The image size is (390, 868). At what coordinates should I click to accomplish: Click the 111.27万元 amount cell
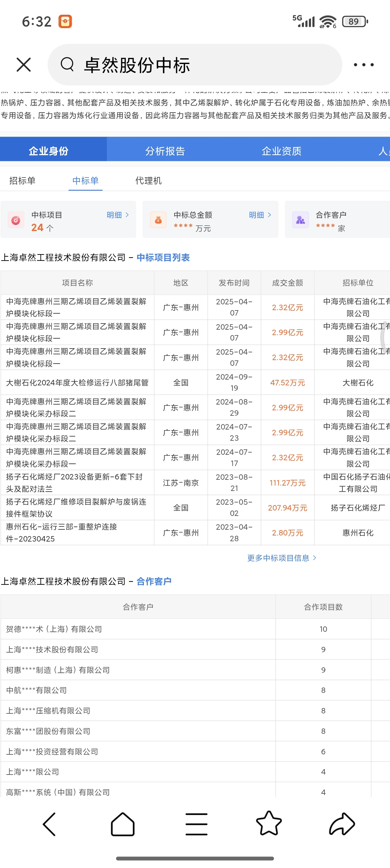click(x=288, y=483)
